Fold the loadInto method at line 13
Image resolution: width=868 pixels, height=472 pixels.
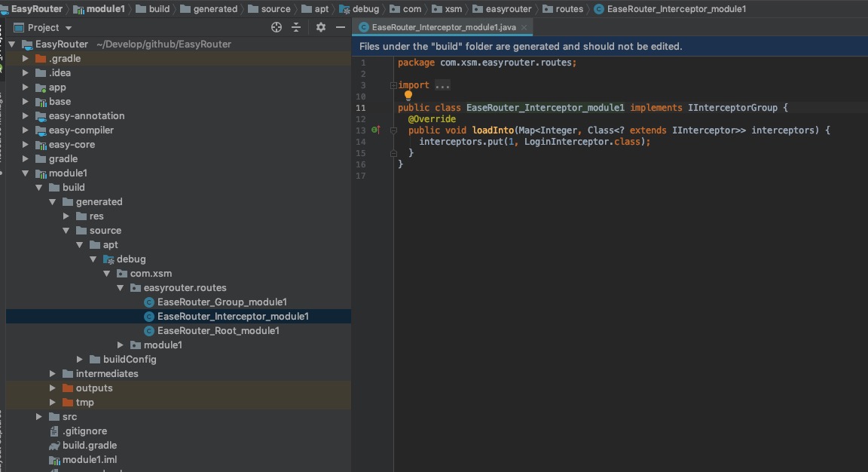click(x=393, y=130)
